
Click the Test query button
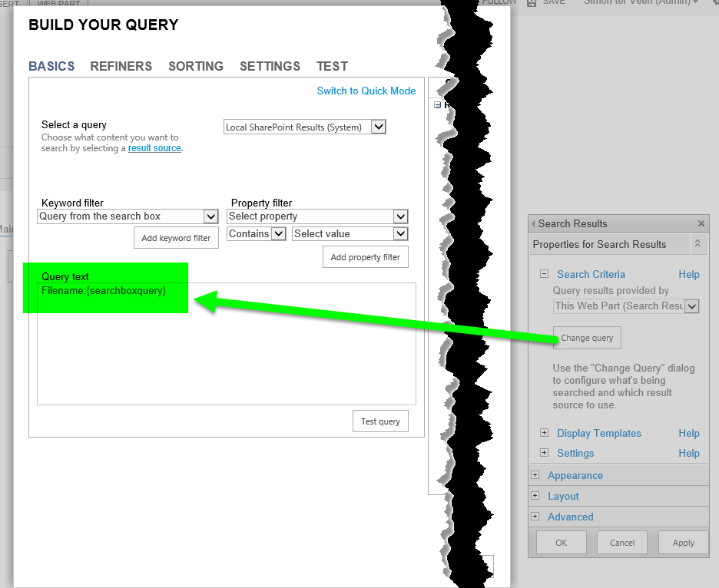[x=380, y=421]
